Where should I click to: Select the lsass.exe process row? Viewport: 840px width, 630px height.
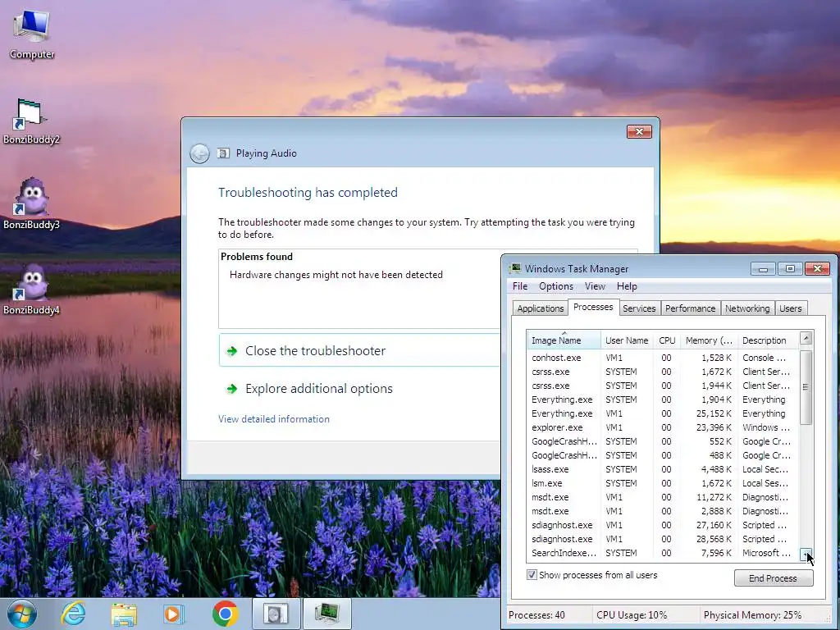662,468
